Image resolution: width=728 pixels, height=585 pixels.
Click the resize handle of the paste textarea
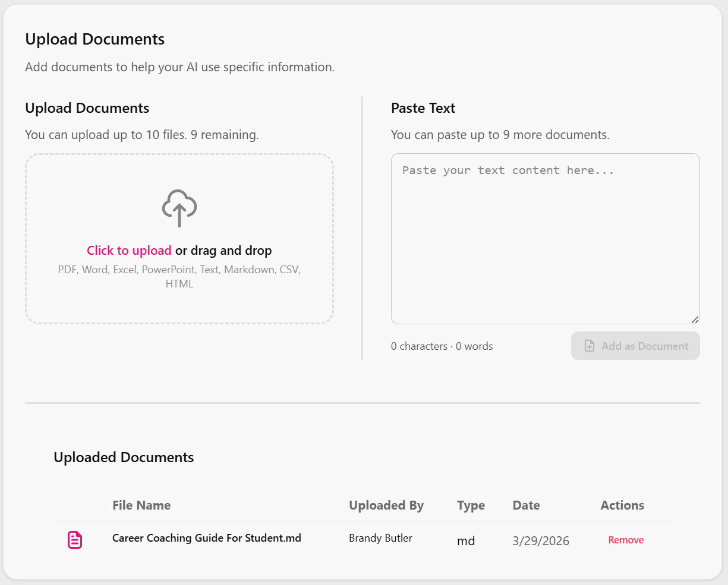click(x=695, y=320)
